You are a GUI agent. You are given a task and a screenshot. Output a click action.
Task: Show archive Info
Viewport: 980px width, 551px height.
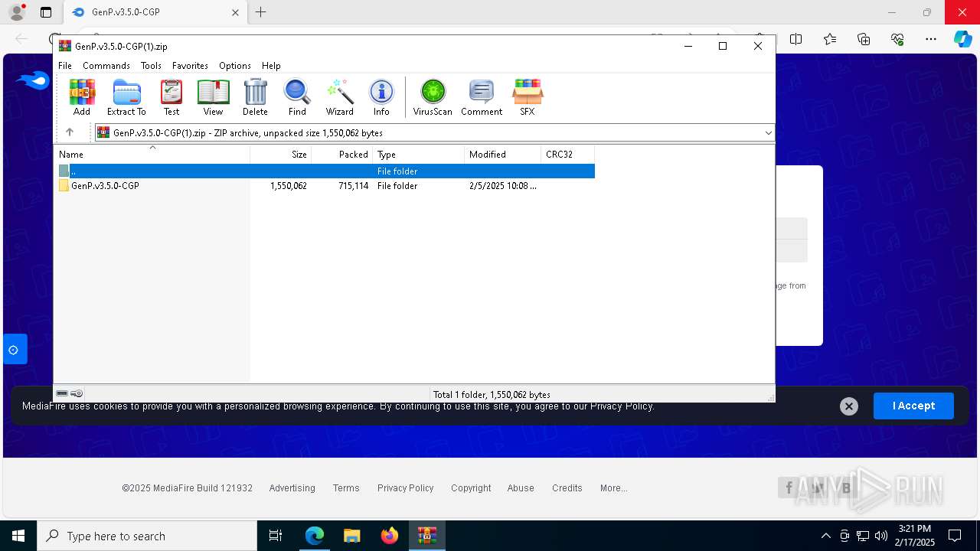(381, 97)
